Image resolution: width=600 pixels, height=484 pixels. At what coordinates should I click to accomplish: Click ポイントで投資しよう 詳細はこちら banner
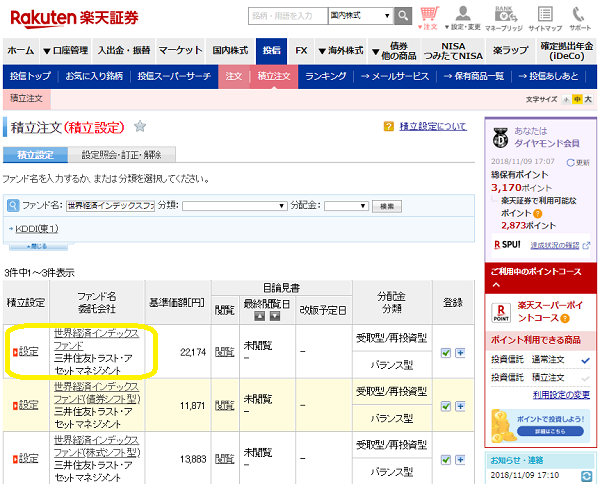pos(541,426)
